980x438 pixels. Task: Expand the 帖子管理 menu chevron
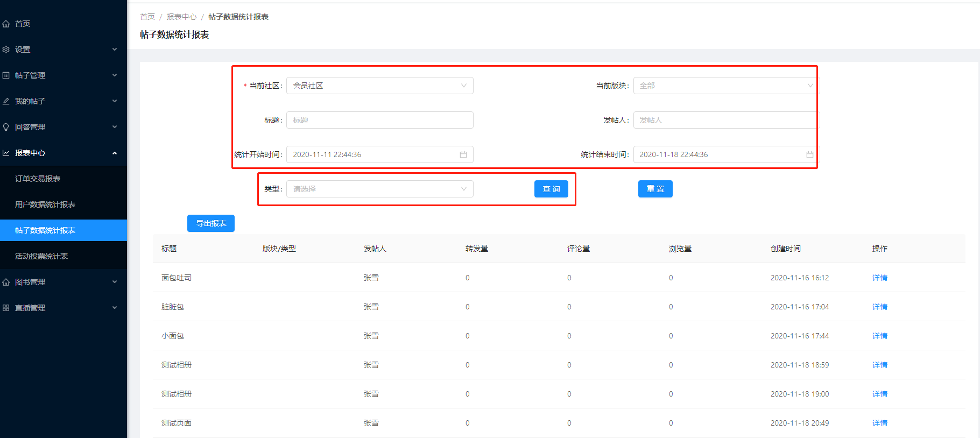(x=115, y=75)
